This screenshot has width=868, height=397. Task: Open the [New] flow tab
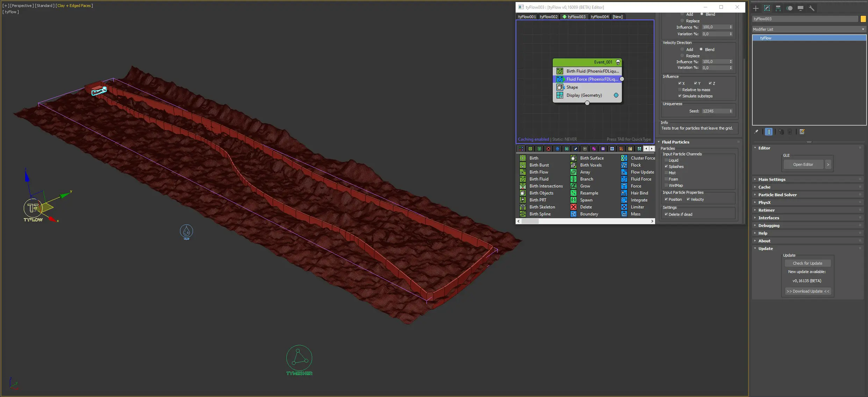pyautogui.click(x=617, y=16)
